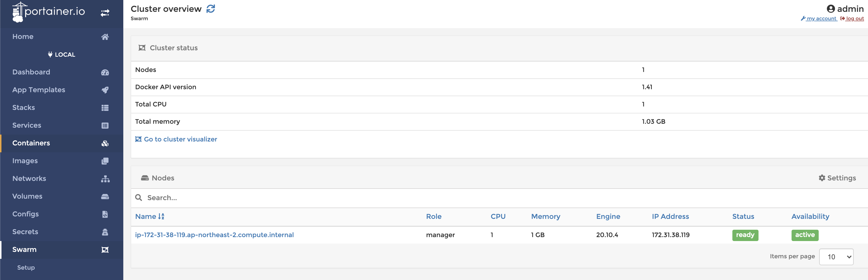Click the App Templates rocket icon
Screen dimensions: 868x280
(x=105, y=90)
